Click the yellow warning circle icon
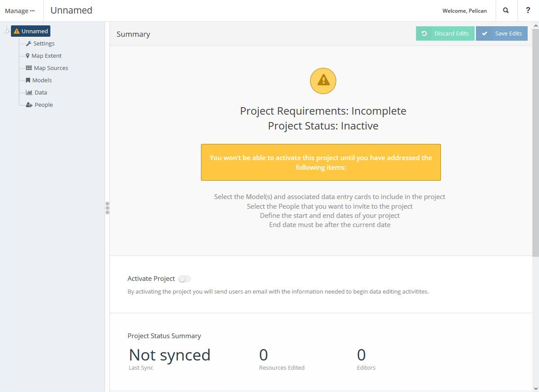The height and width of the screenshot is (392, 539). [323, 80]
